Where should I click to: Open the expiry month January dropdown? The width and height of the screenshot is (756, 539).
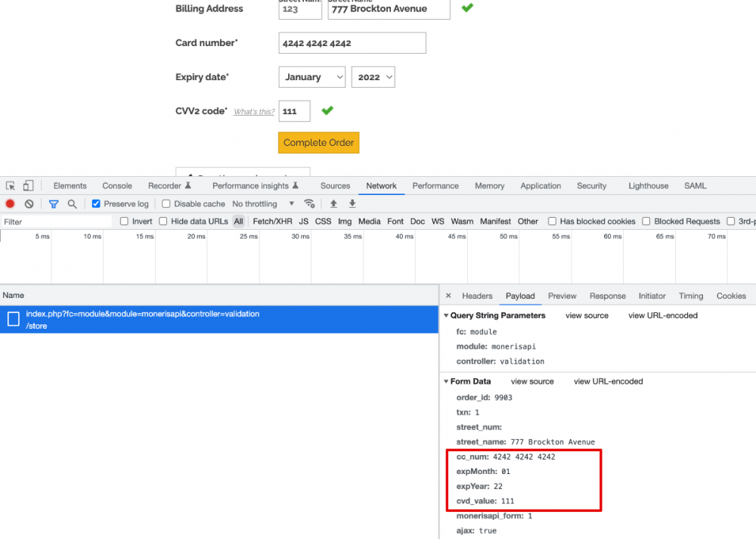pos(312,77)
